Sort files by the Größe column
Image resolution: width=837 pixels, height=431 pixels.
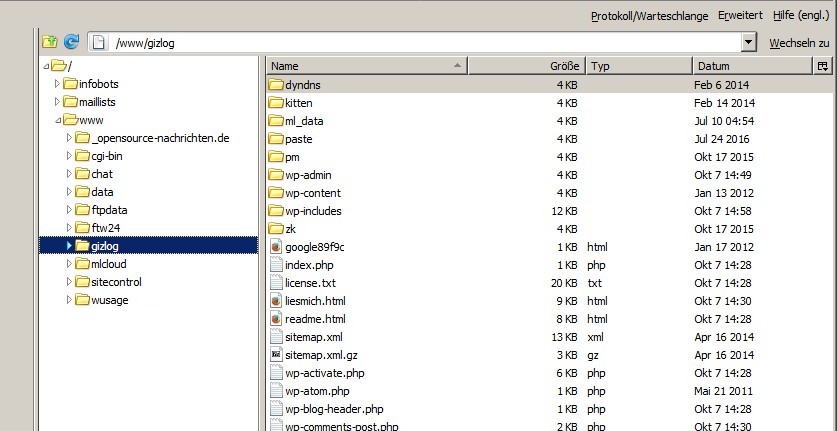(x=527, y=66)
